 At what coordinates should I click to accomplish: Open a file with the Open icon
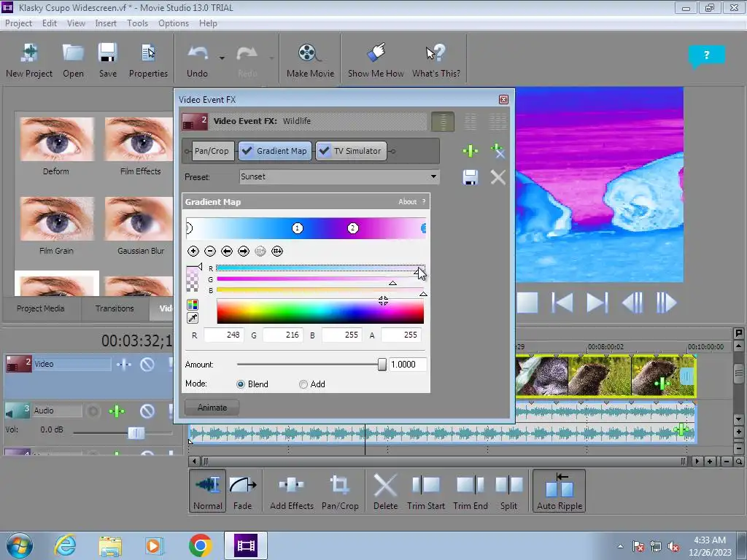[x=73, y=61]
